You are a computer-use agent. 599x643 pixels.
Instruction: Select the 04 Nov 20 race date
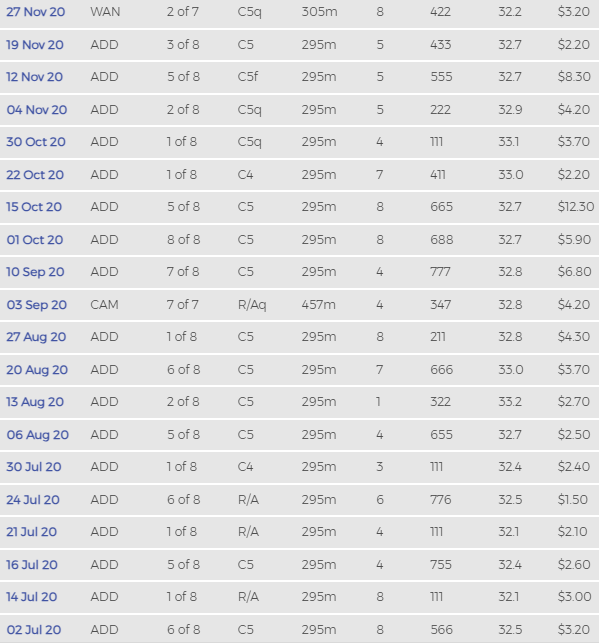36,110
